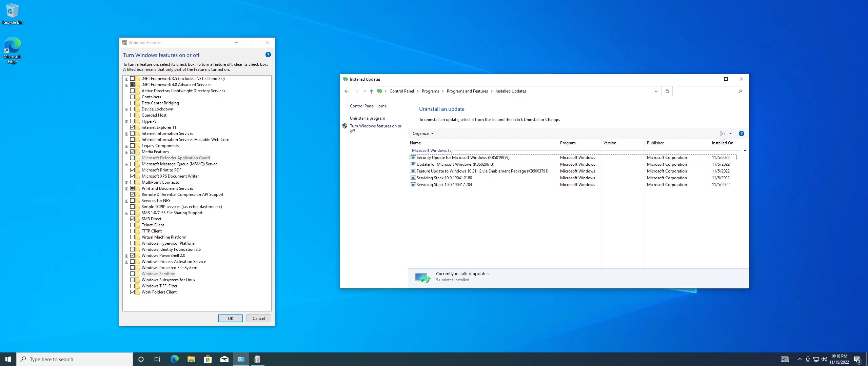
Task: Click the Programs breadcrumb in address bar
Action: click(x=430, y=91)
